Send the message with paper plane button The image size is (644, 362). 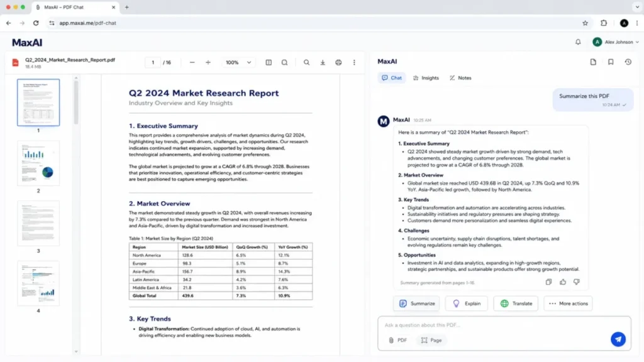618,339
